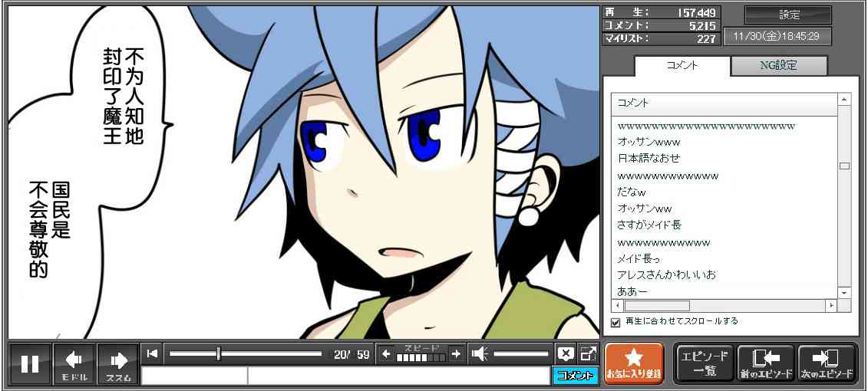Enter fullscreen mode via expand icon
Viewport: 868px width, 391px height.
coord(588,353)
